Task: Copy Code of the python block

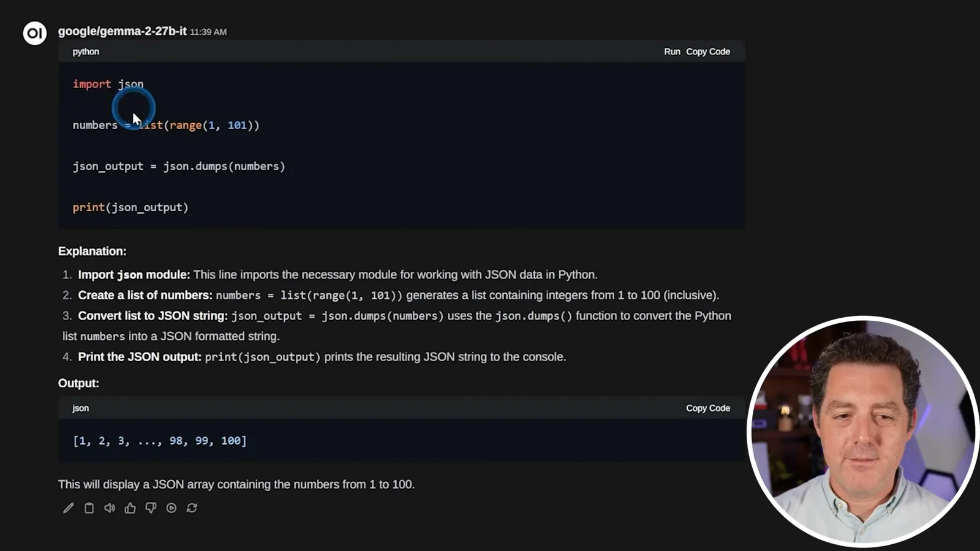Action: 708,51
